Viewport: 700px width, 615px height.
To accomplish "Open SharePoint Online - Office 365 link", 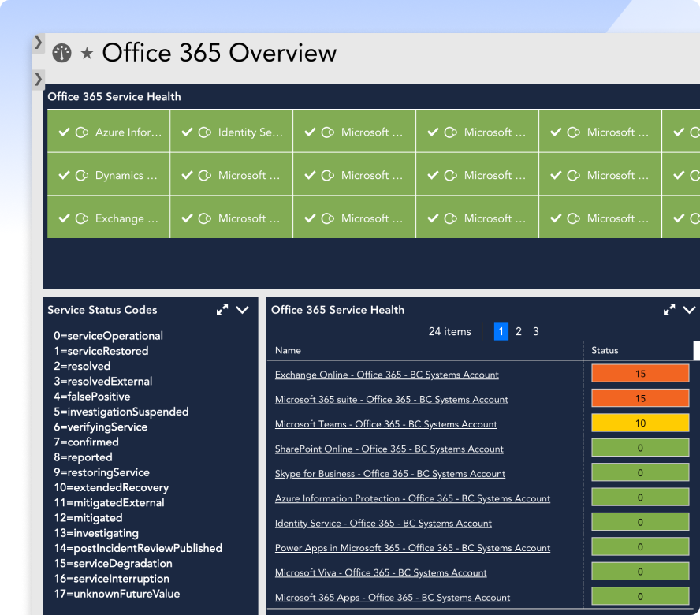I will pyautogui.click(x=389, y=449).
